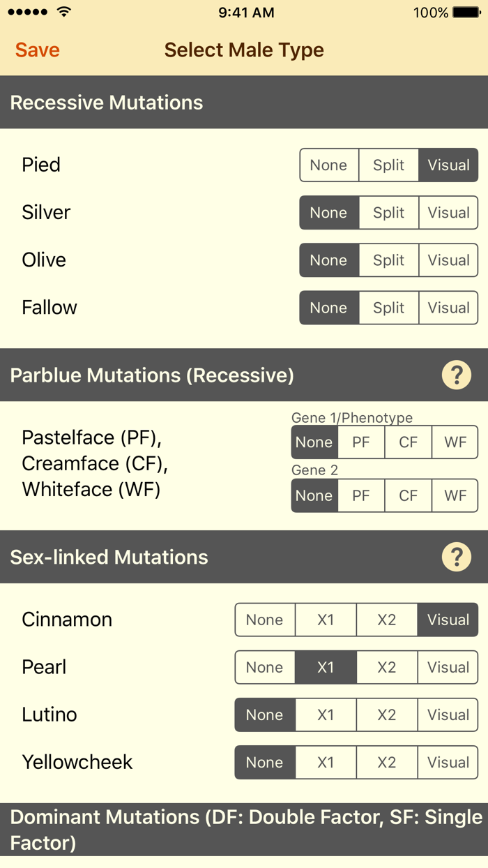Tap the battery indicator in the status bar
The width and height of the screenshot is (488, 868).
click(x=464, y=12)
